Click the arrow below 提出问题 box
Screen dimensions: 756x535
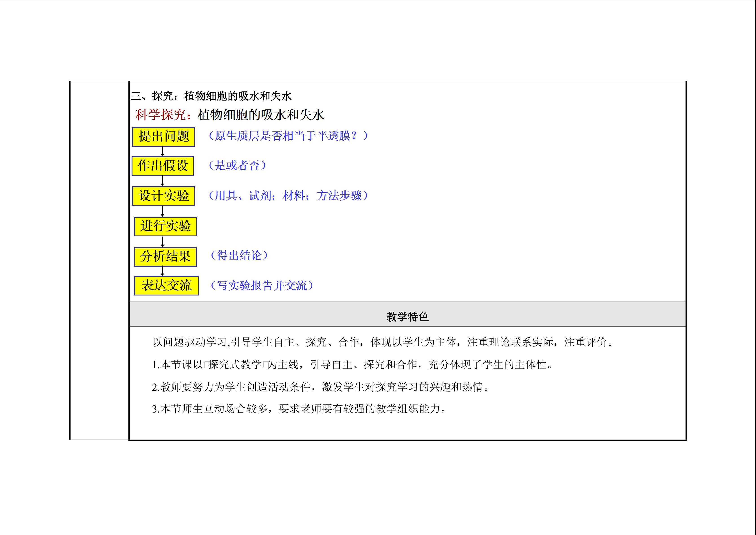[x=162, y=151]
